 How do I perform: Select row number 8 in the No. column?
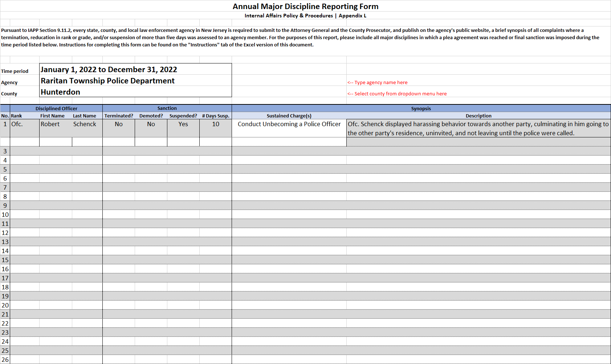click(5, 196)
